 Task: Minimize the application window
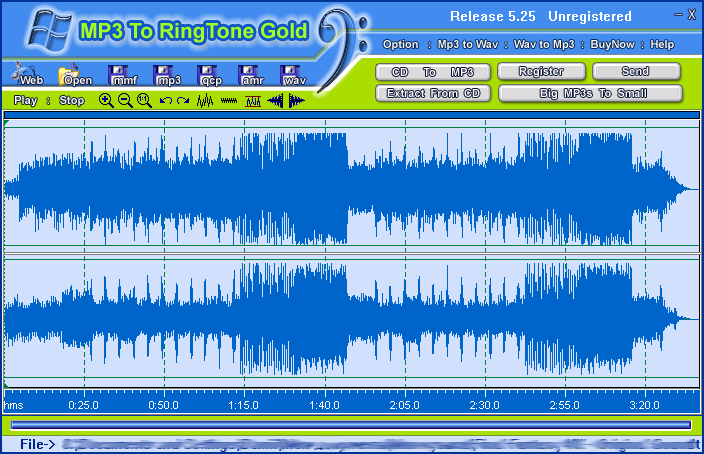coord(678,15)
